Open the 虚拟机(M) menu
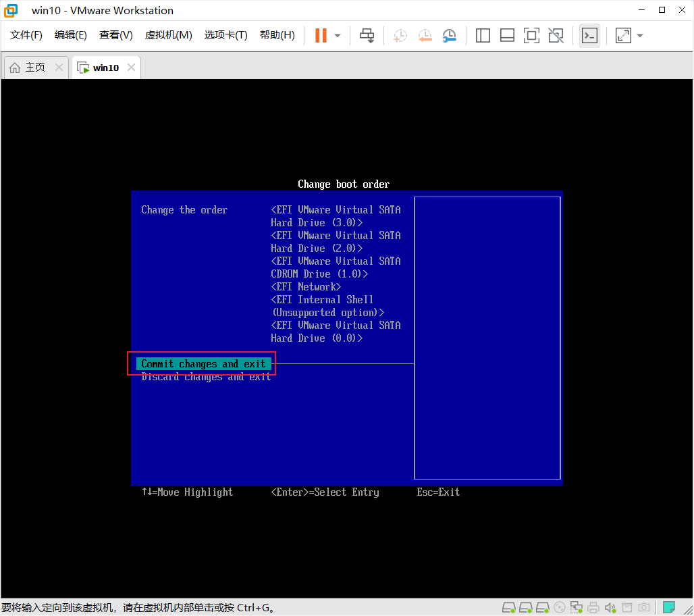This screenshot has width=694, height=616. click(x=169, y=35)
